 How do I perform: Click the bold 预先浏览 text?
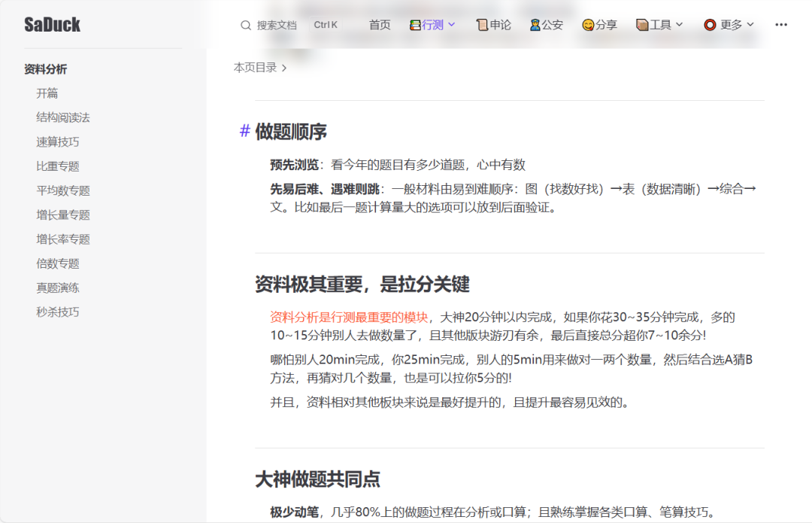pos(294,165)
